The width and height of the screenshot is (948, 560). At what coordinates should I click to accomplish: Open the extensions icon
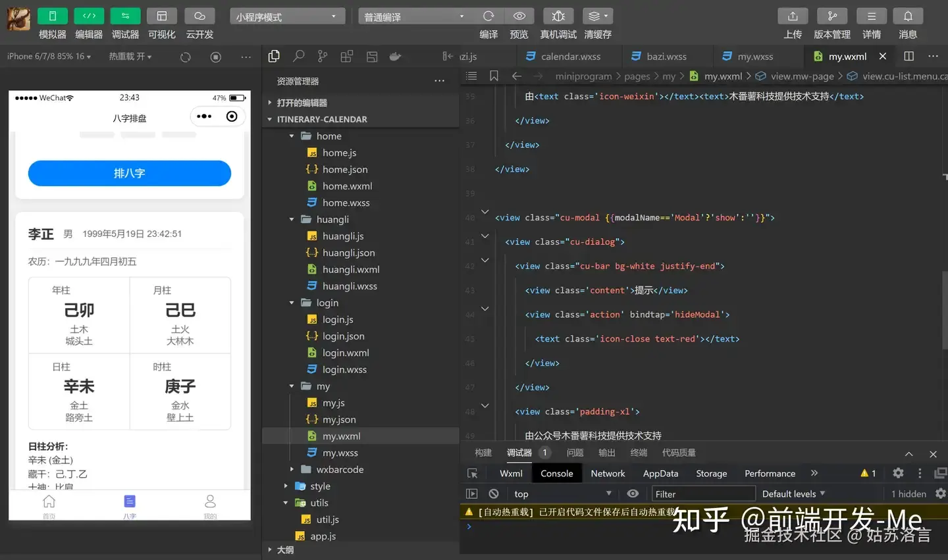tap(347, 57)
